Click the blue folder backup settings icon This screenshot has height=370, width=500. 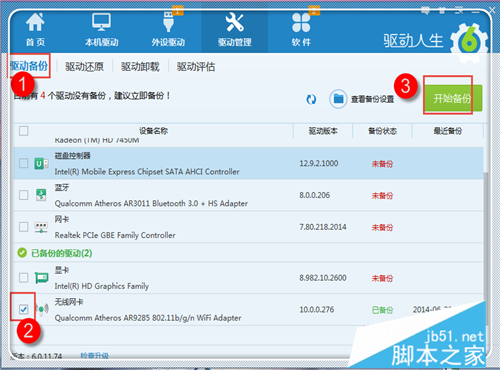point(338,99)
